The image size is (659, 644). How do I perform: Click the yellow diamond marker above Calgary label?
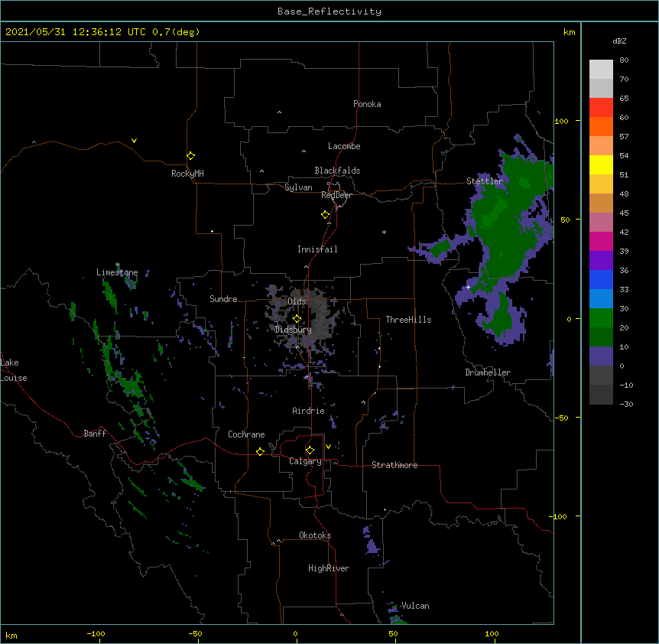point(310,450)
